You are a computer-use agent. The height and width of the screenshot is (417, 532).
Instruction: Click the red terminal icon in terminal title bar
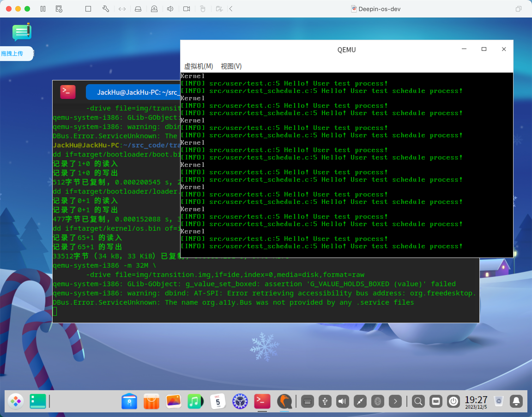(x=68, y=92)
